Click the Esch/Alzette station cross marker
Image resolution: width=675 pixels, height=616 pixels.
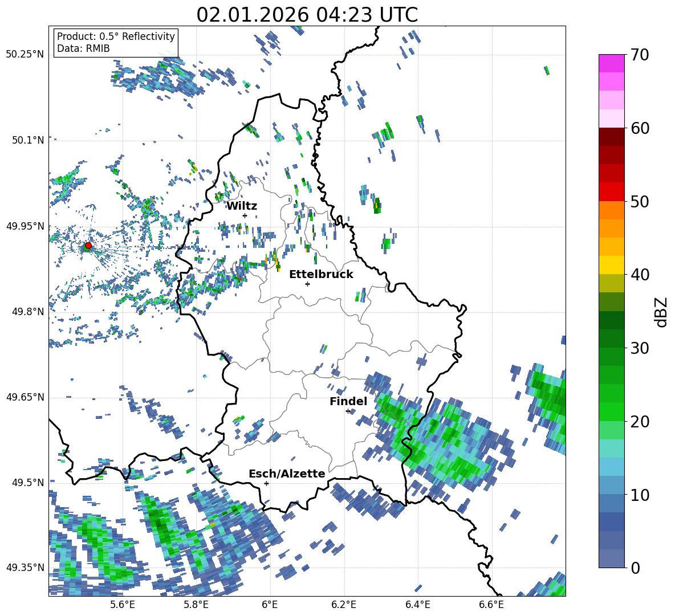coord(266,483)
